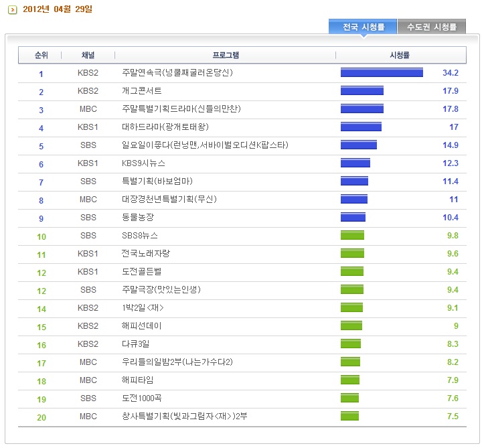The image size is (482, 448).
Task: Click the blue rating bar for 개그콘서트
Action: coord(361,90)
